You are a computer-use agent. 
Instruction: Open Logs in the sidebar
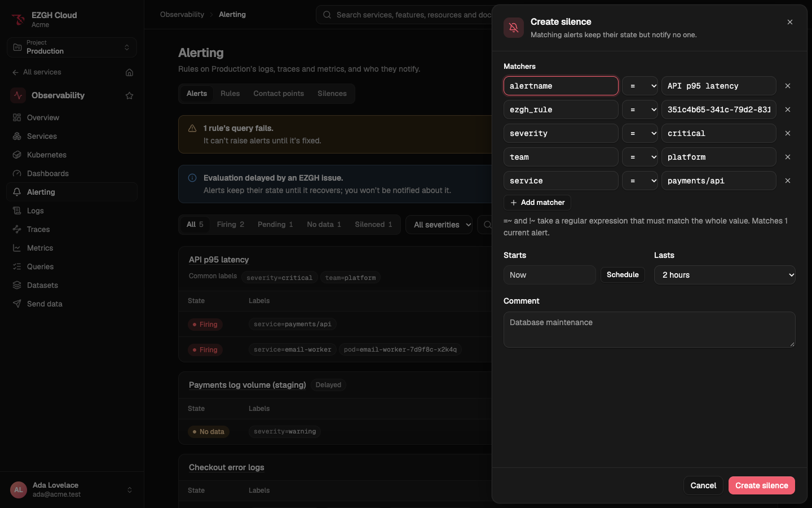pyautogui.click(x=72, y=211)
